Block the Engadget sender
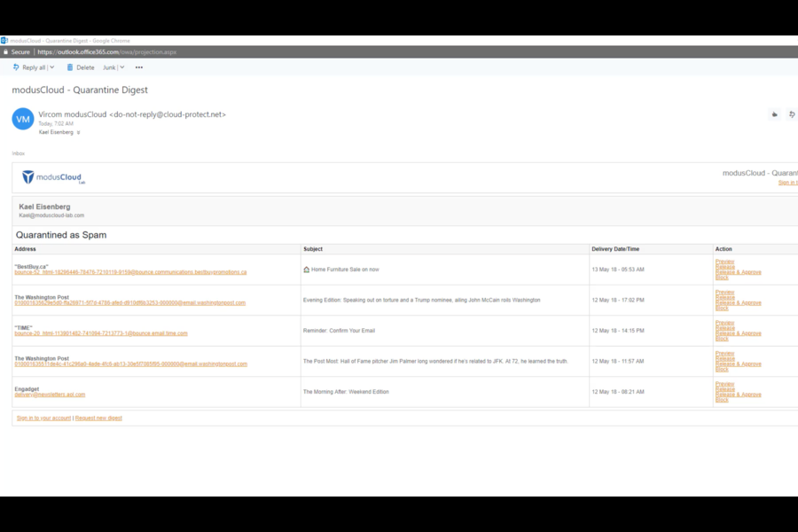This screenshot has width=798, height=532. point(722,400)
